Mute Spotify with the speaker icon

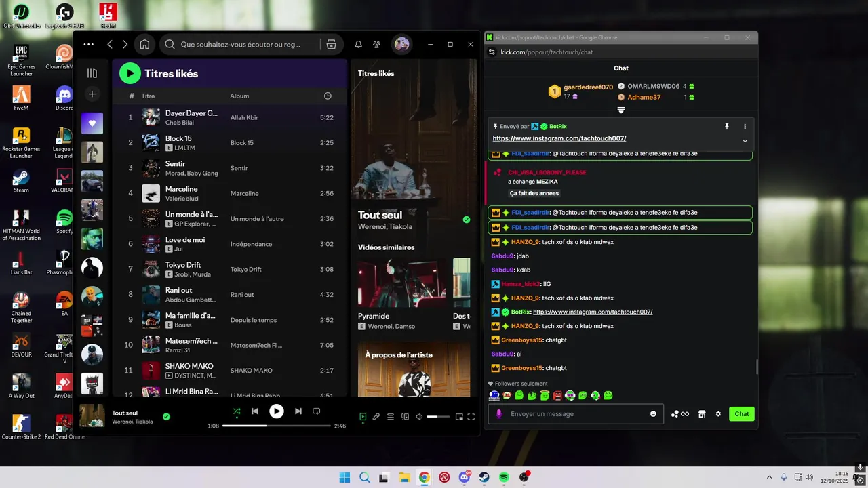[419, 417]
